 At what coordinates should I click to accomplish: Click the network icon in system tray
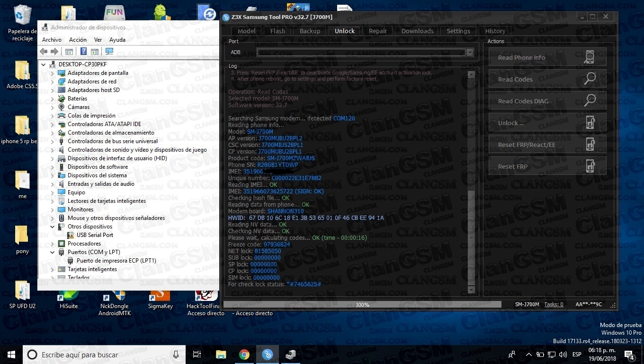click(551, 355)
